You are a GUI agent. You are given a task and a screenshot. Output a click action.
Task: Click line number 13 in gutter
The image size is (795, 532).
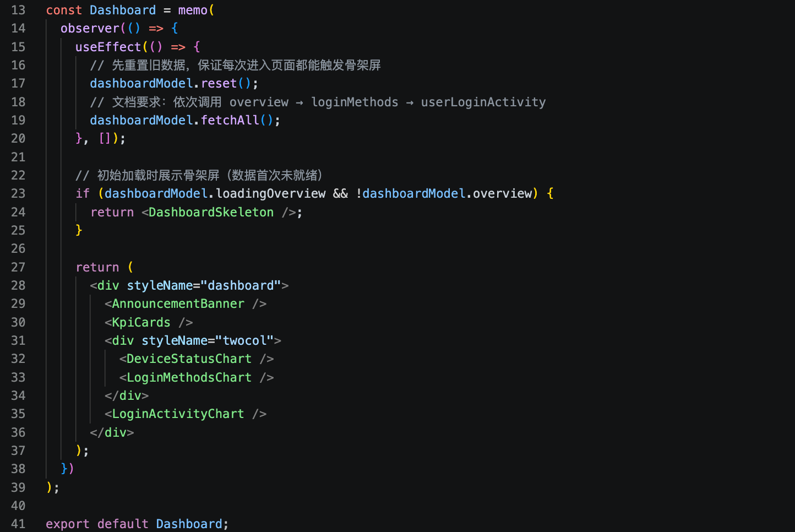click(18, 10)
